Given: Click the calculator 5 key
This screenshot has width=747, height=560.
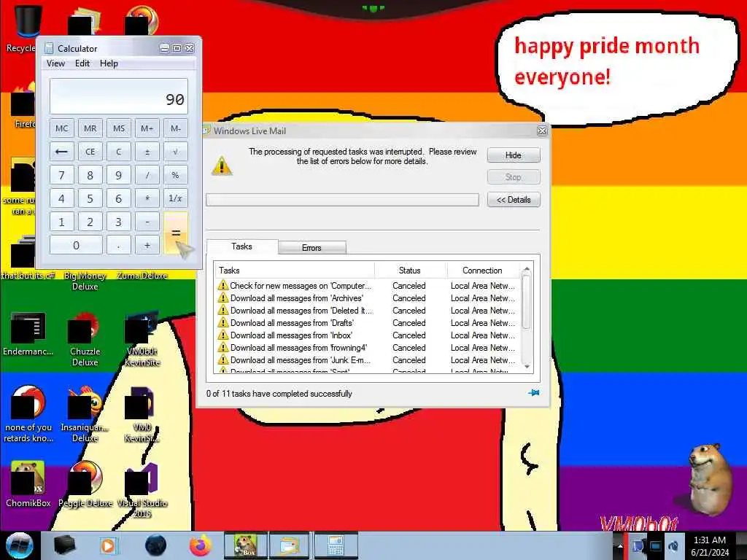Looking at the screenshot, I should (90, 198).
